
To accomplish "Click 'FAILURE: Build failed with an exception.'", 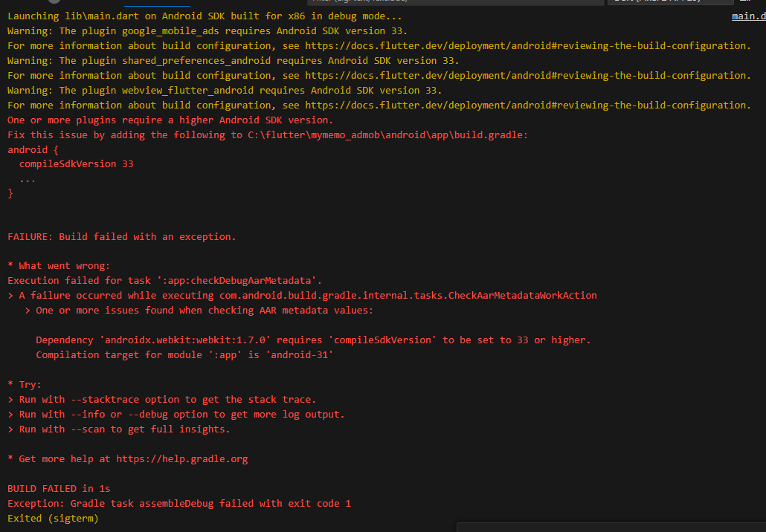I will click(122, 237).
